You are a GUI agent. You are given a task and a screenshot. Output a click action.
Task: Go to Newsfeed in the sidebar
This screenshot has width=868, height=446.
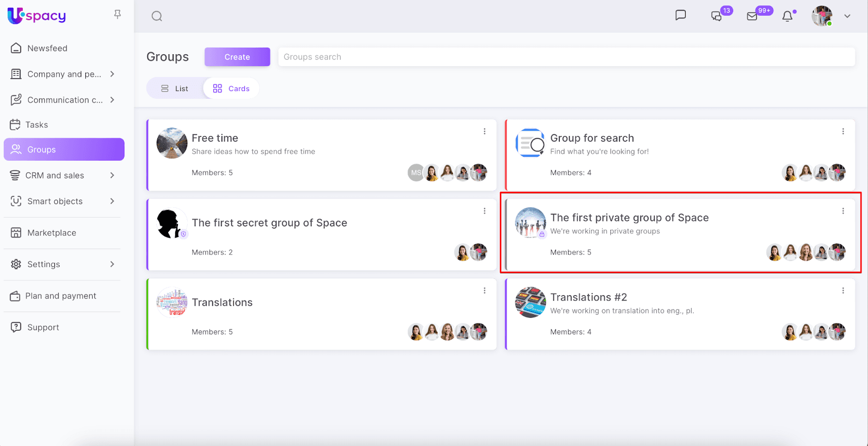coord(47,48)
